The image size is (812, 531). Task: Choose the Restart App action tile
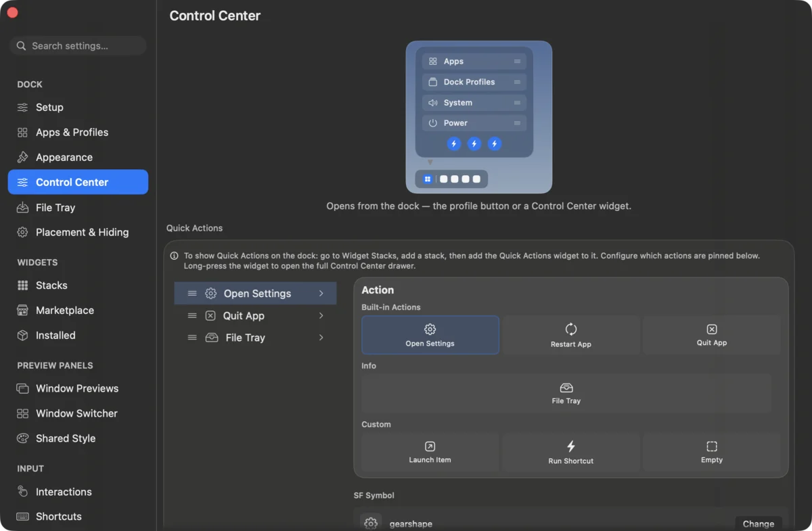point(571,335)
